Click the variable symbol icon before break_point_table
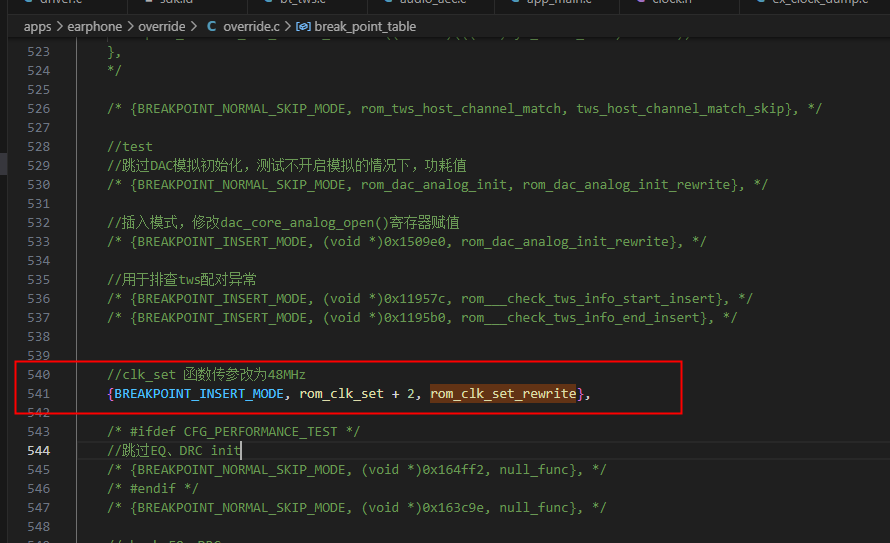This screenshot has height=543, width=890. pyautogui.click(x=303, y=27)
